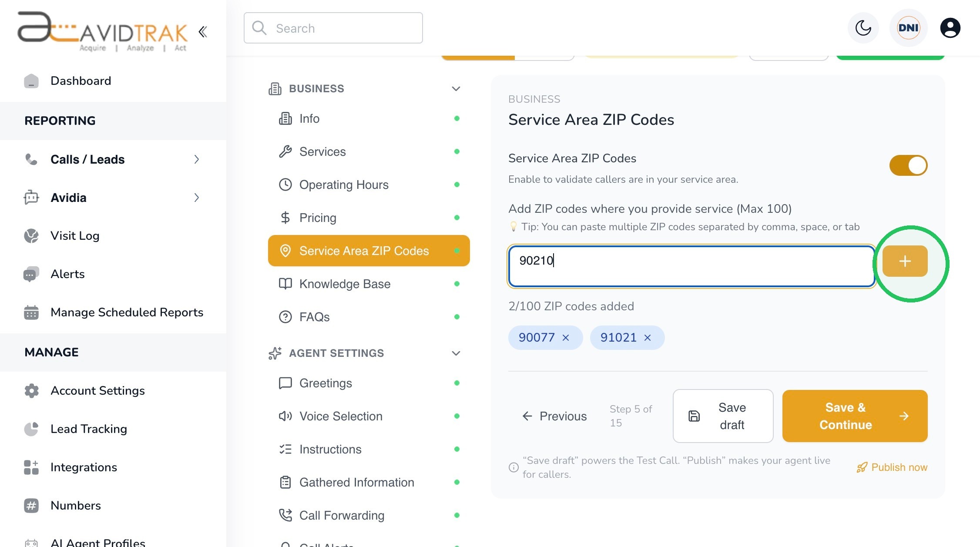The image size is (980, 547).
Task: Open the Gathered Information step
Action: [369, 482]
